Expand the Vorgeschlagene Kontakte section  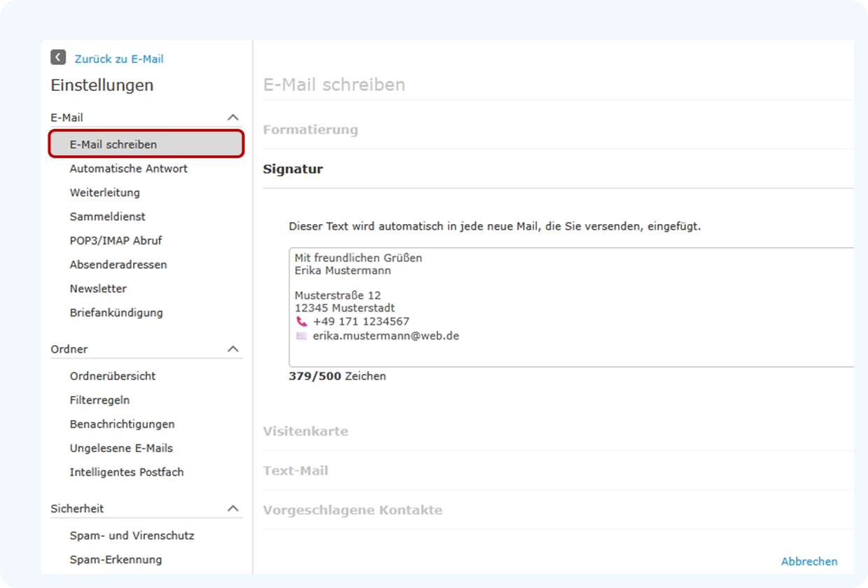tap(352, 510)
